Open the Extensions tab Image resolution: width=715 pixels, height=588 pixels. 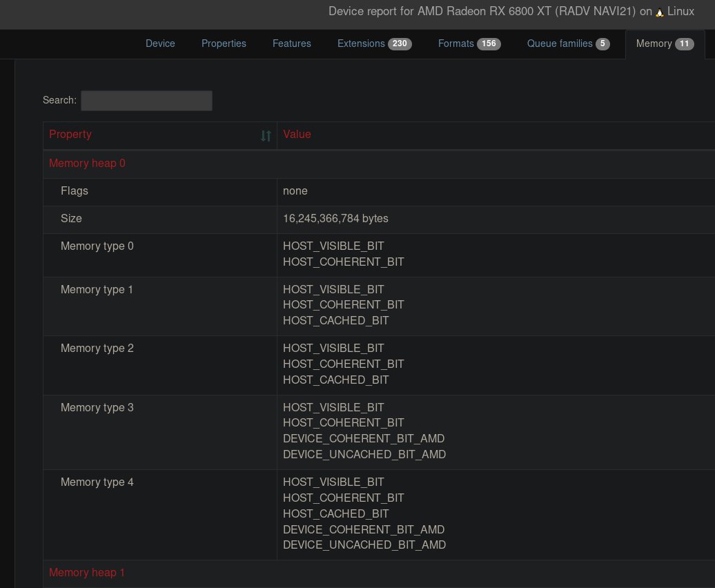[374, 43]
